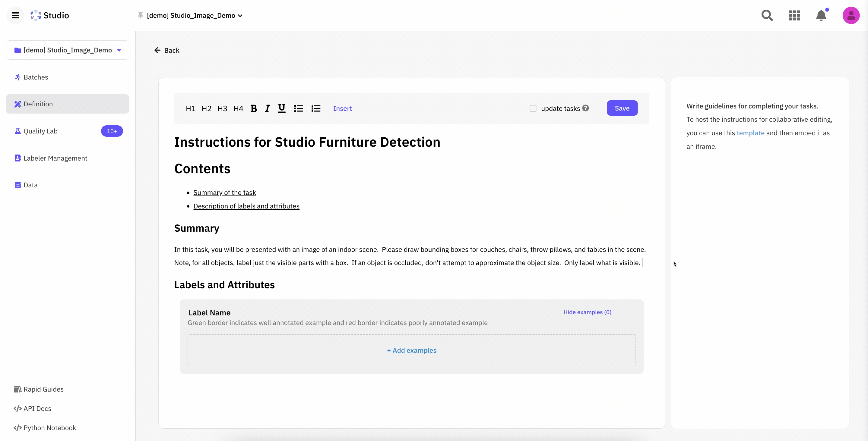
Task: Follow the template hyperlink
Action: click(x=750, y=133)
